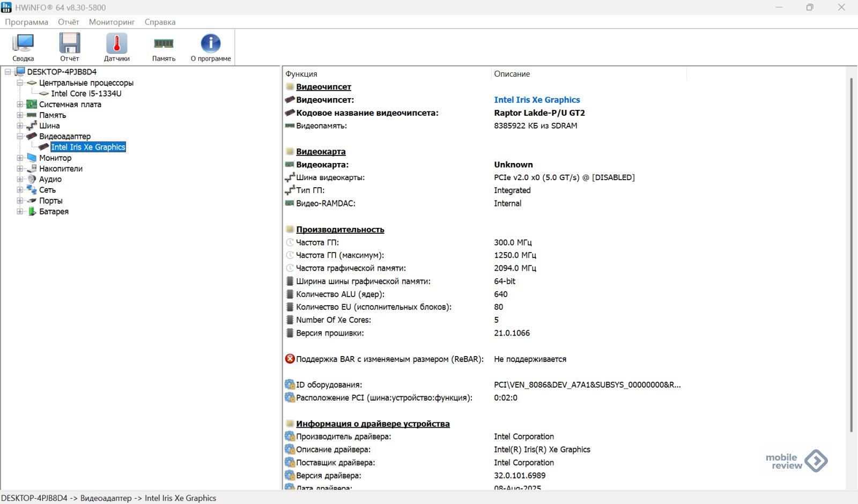Expand the Батарея tree node
Screen dimensions: 858x504
pos(20,211)
